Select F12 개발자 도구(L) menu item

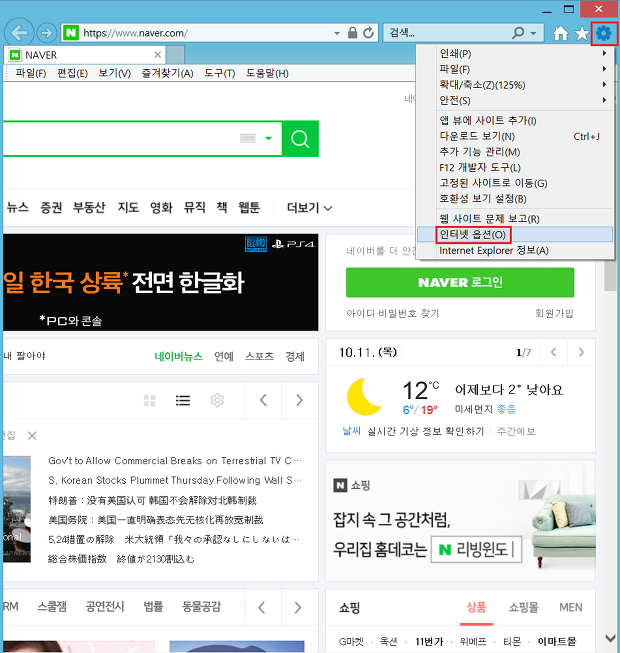click(x=515, y=167)
